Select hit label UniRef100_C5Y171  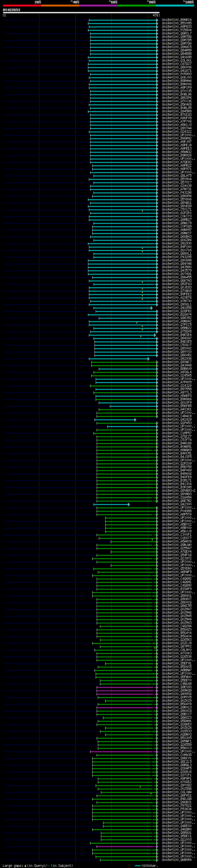pyautogui.click(x=176, y=210)
